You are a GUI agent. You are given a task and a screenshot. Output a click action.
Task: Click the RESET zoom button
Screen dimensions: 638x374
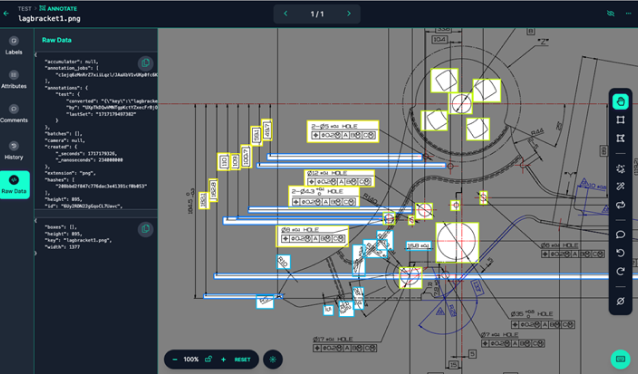tap(242, 359)
